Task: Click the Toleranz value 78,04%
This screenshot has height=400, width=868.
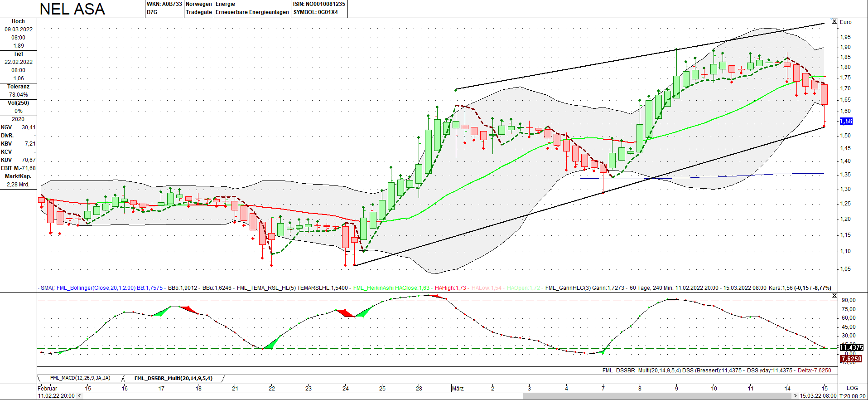Action: pos(19,95)
